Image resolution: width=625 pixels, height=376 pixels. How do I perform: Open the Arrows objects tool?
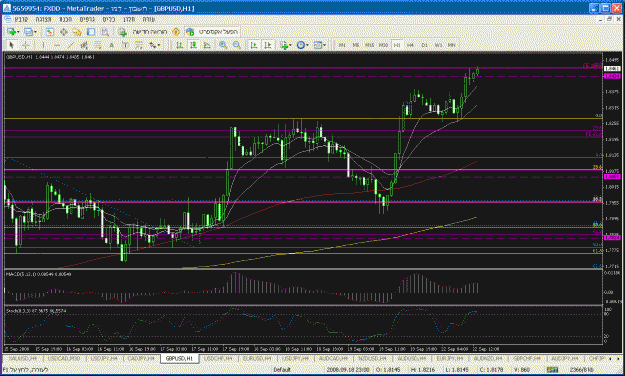tap(152, 45)
